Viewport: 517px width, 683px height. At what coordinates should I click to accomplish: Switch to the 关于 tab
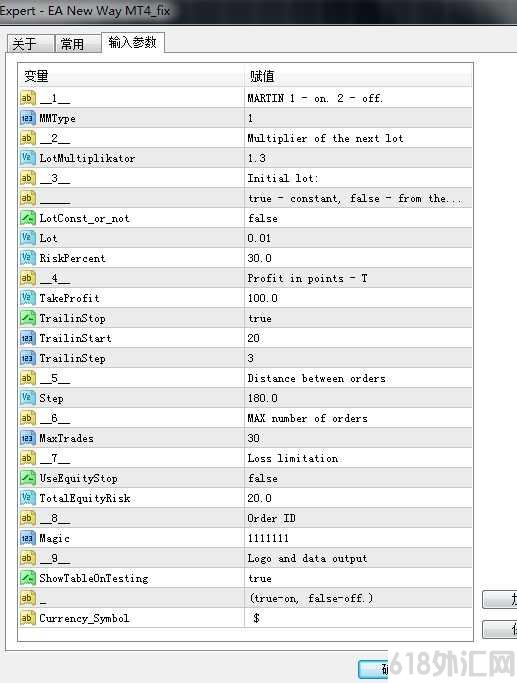click(30, 44)
